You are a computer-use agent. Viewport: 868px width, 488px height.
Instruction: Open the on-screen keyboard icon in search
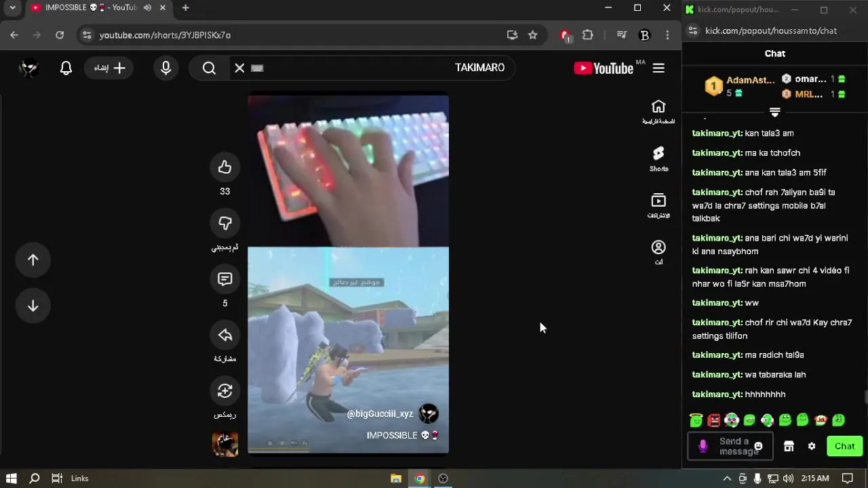(x=257, y=68)
